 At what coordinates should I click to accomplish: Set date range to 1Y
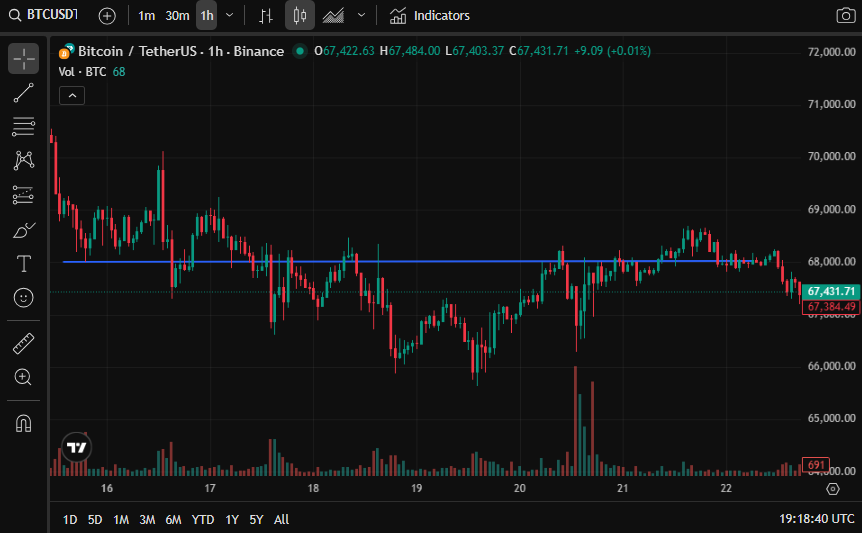pyautogui.click(x=232, y=519)
